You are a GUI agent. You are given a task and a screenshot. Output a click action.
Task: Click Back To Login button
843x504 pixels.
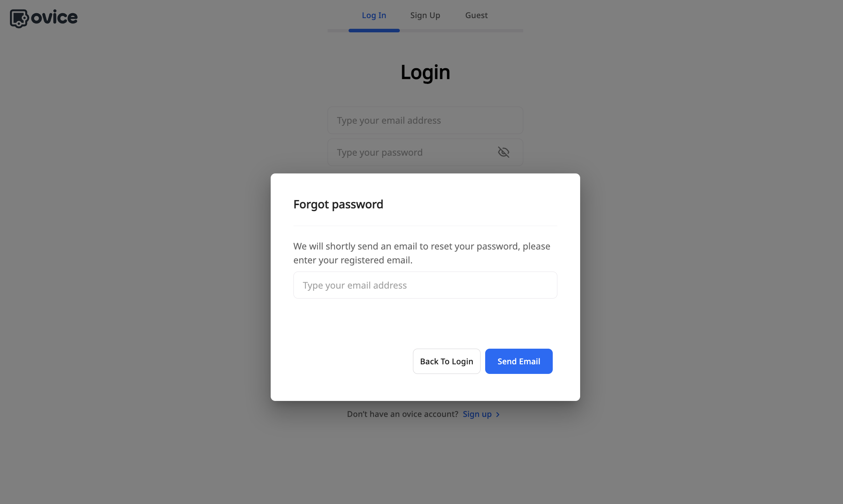pyautogui.click(x=446, y=361)
